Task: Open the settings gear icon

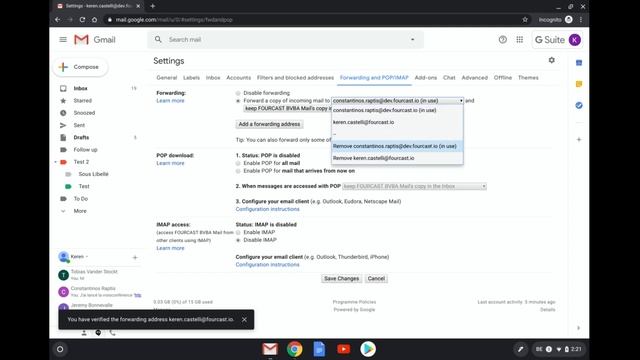Action: 551,60
